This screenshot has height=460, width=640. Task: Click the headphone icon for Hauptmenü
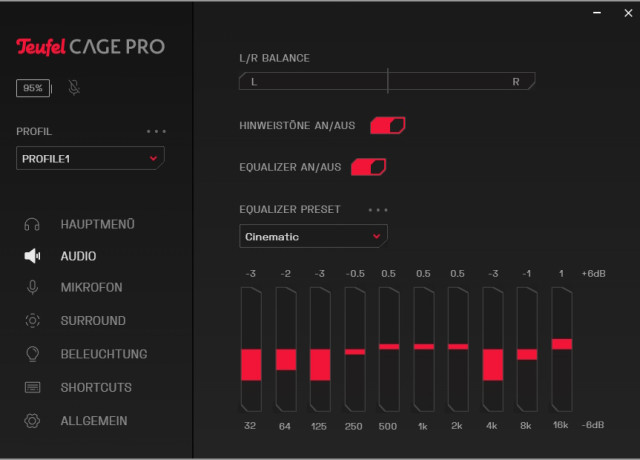coord(32,224)
